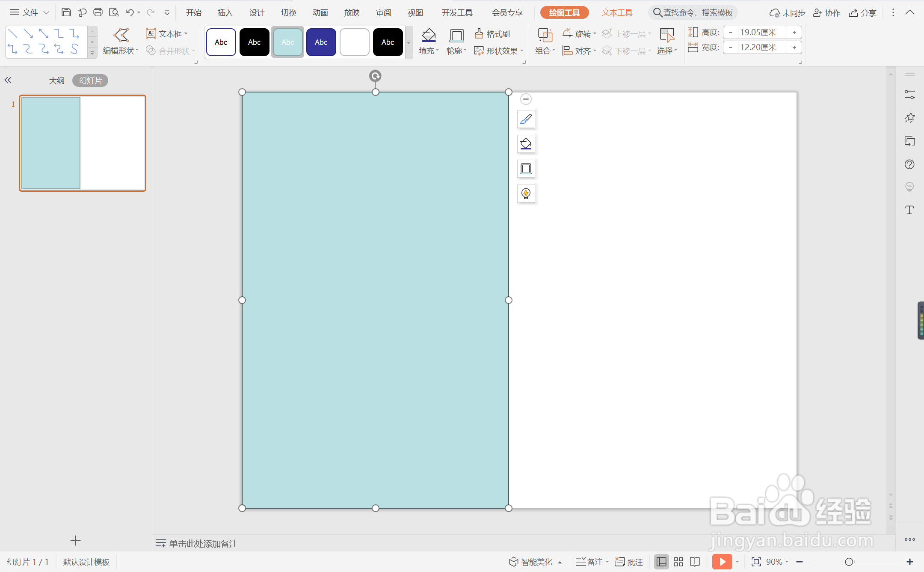Screen dimensions: 924x572
Task: Click the Redo arrow icon
Action: pyautogui.click(x=151, y=12)
